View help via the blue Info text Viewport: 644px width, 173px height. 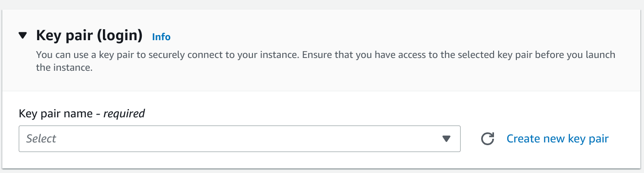click(x=161, y=37)
